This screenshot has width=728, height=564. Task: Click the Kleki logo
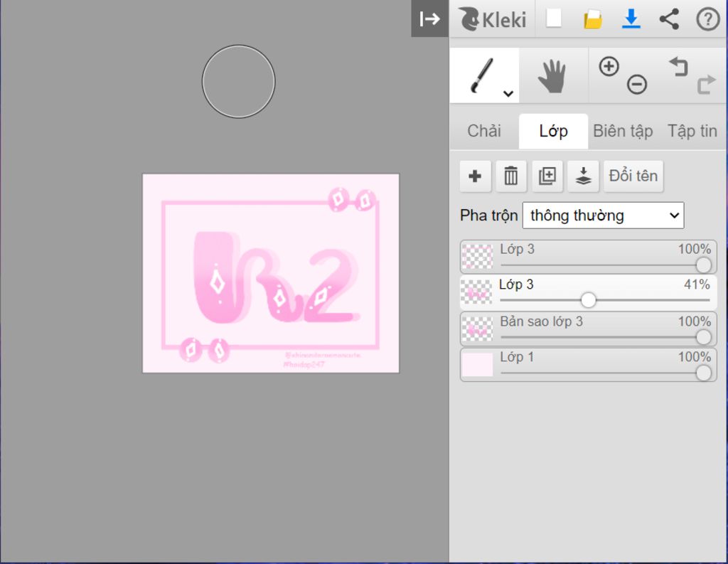[x=492, y=19]
